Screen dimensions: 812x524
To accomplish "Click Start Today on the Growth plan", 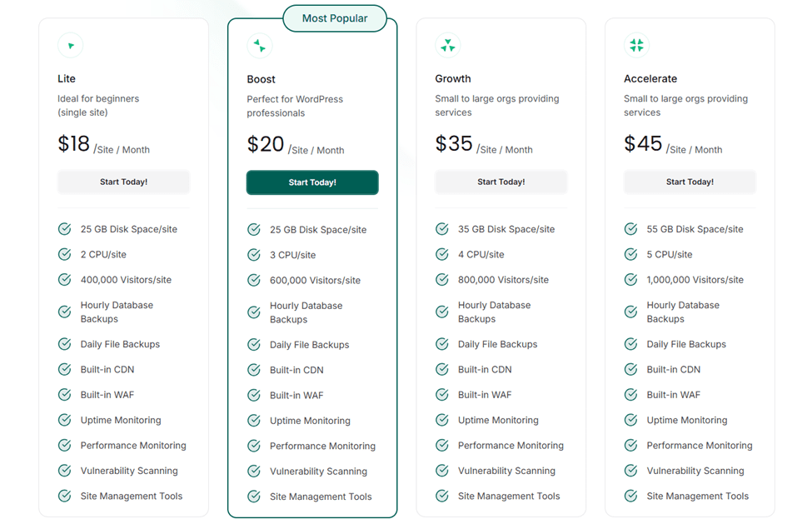I will pos(501,182).
